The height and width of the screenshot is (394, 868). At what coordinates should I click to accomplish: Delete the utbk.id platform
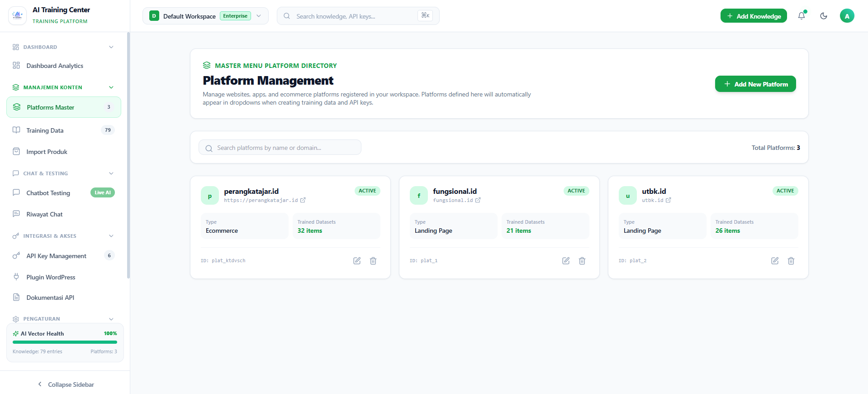[x=791, y=261]
